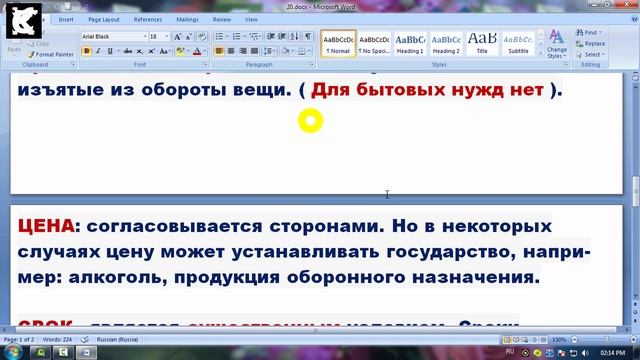Apply bulleted list
The image size is (640, 360).
pyautogui.click(x=219, y=37)
